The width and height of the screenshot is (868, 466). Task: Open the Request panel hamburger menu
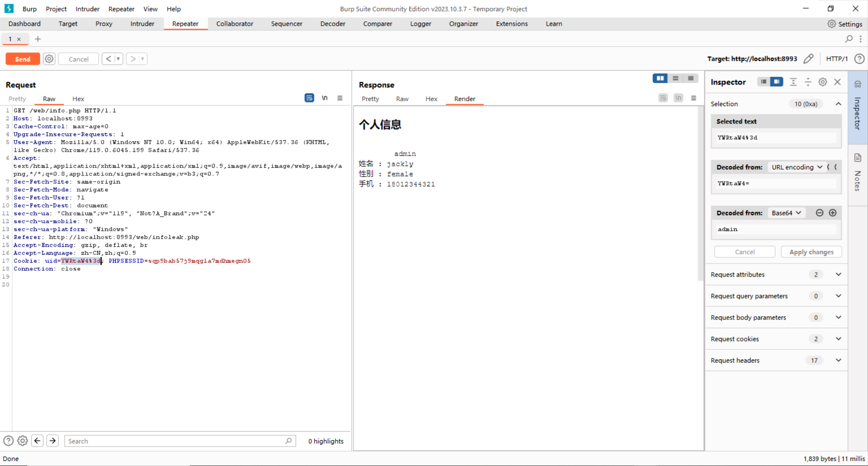click(340, 98)
